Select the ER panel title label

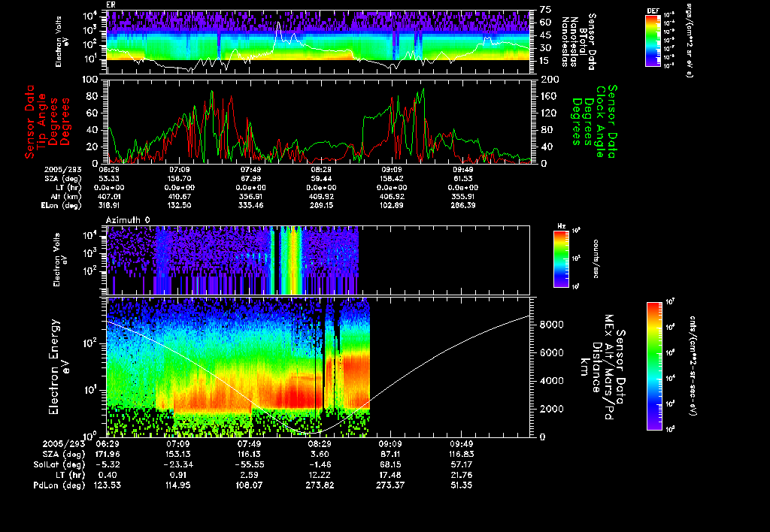[111, 5]
